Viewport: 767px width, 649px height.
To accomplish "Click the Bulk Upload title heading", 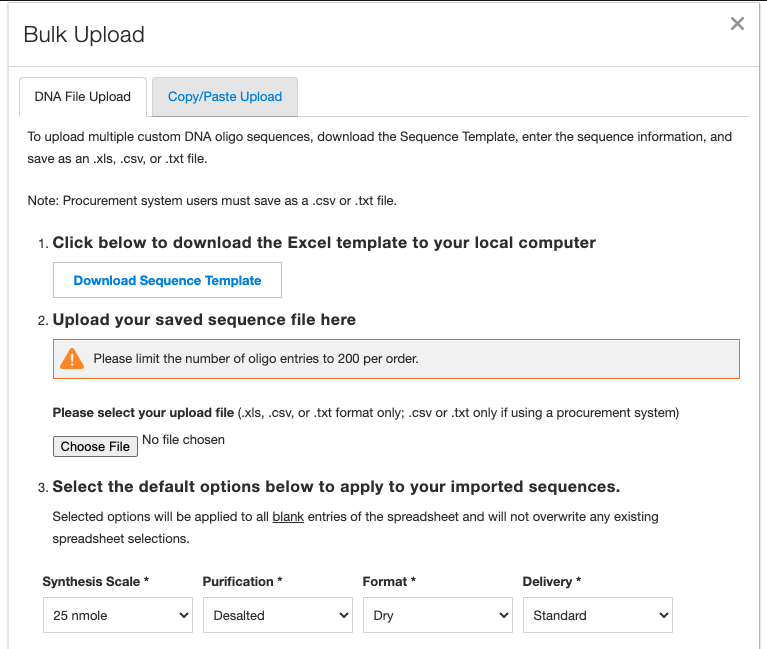I will point(84,35).
